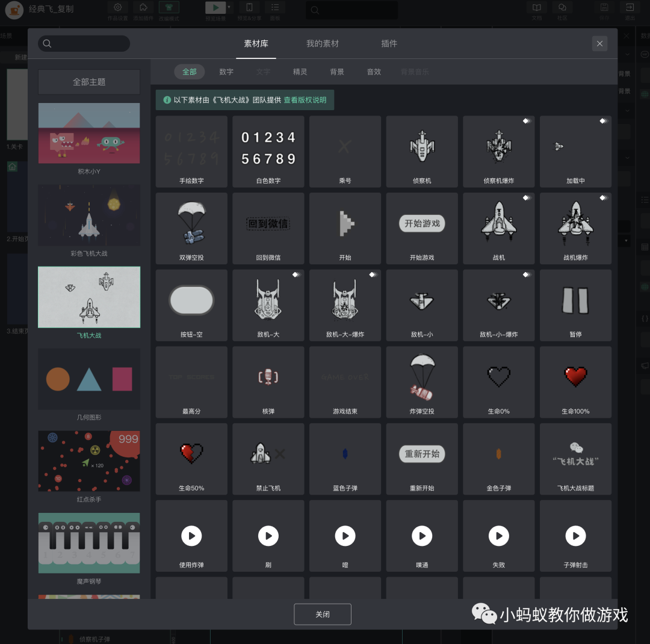Filter assets by 精灵
Image resolution: width=650 pixels, height=644 pixels.
click(x=300, y=72)
